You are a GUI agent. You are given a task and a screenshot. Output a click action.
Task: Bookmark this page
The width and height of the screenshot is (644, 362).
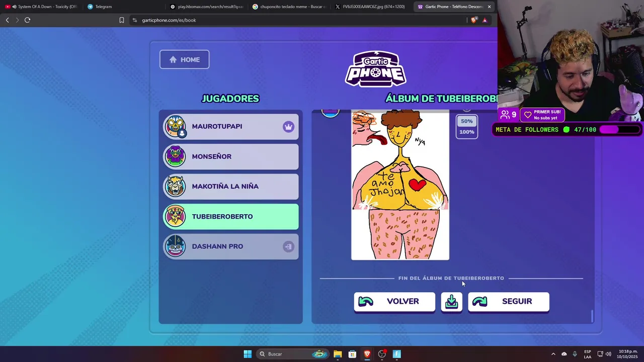[x=121, y=20]
